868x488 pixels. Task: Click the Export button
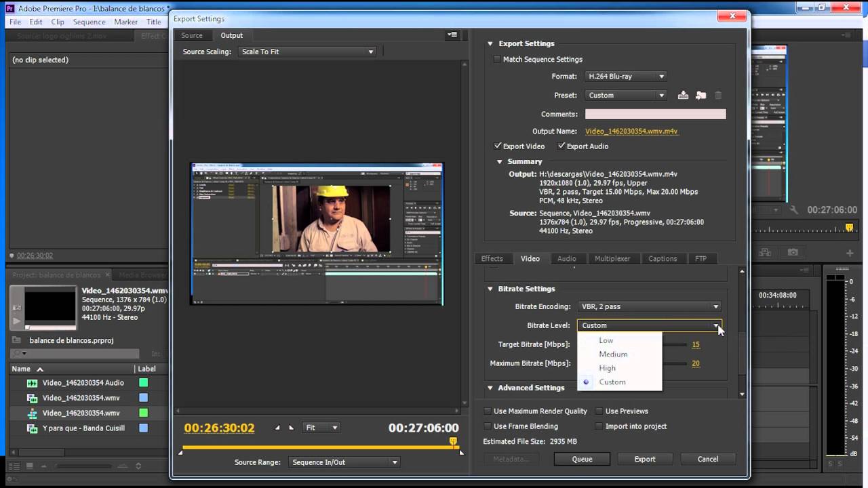point(645,460)
